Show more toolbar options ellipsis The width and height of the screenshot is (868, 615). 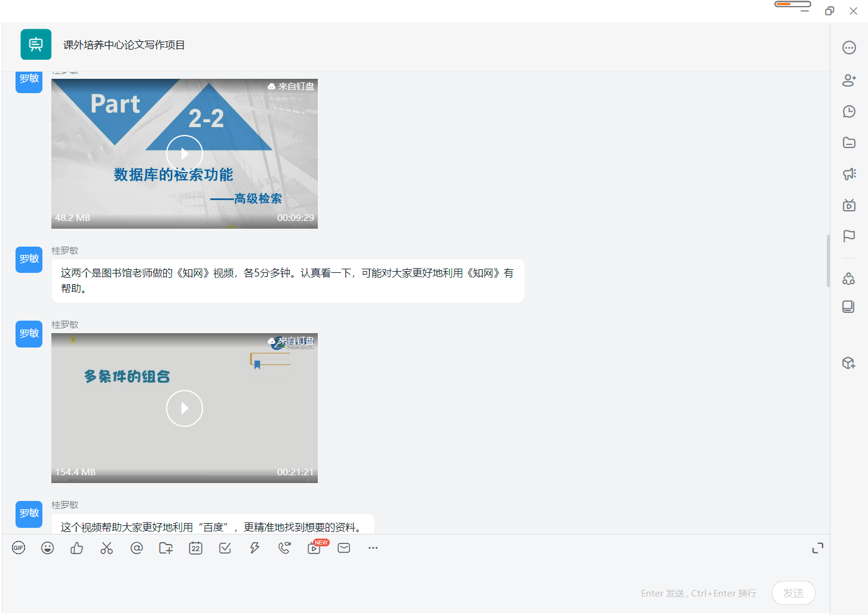click(x=373, y=548)
